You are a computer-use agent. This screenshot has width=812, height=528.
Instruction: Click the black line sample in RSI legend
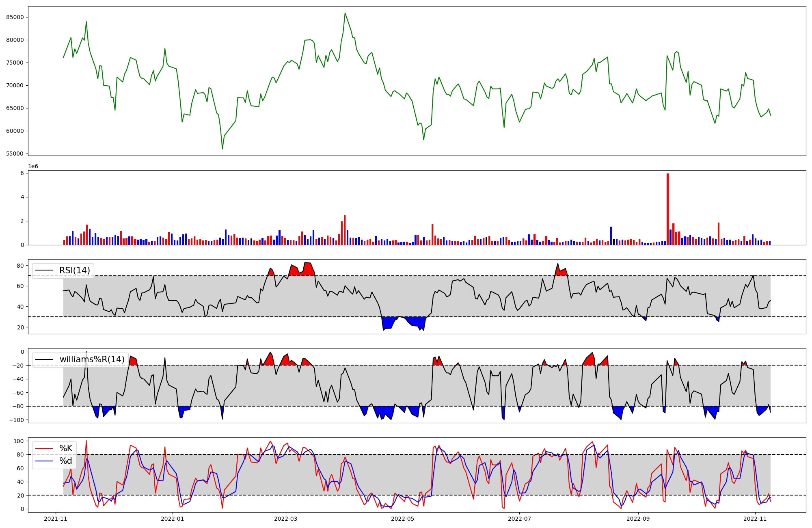(x=45, y=270)
